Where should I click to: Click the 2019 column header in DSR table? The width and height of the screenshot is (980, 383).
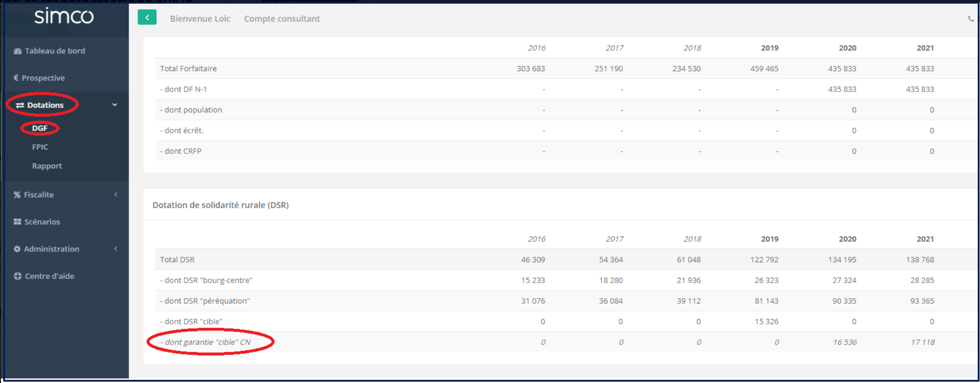point(769,239)
